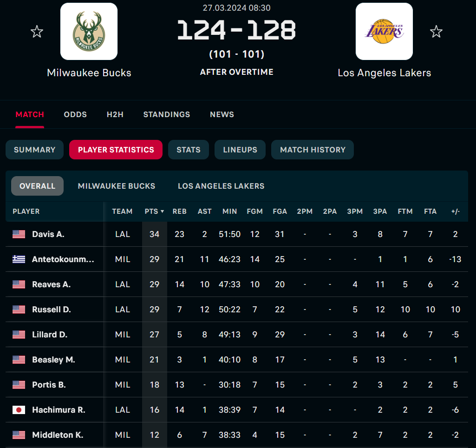Switch to the H2H tab
The width and height of the screenshot is (476, 448).
click(x=115, y=114)
